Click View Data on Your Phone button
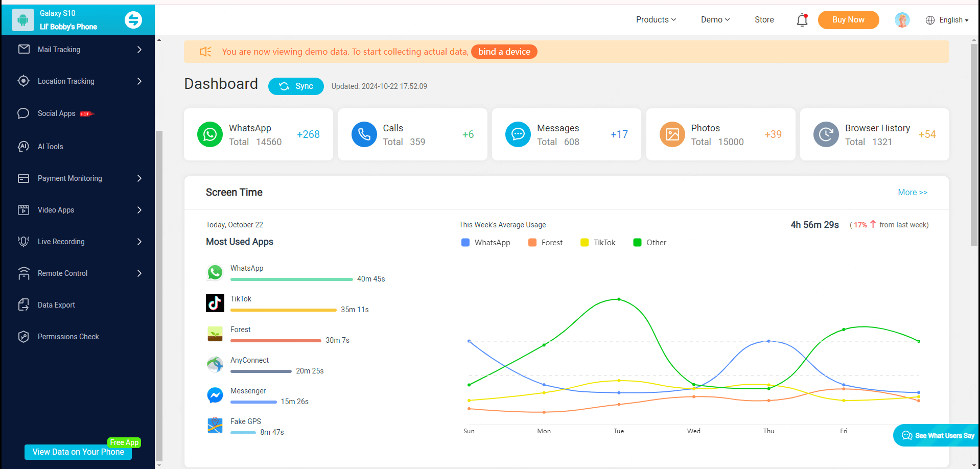 pos(78,452)
